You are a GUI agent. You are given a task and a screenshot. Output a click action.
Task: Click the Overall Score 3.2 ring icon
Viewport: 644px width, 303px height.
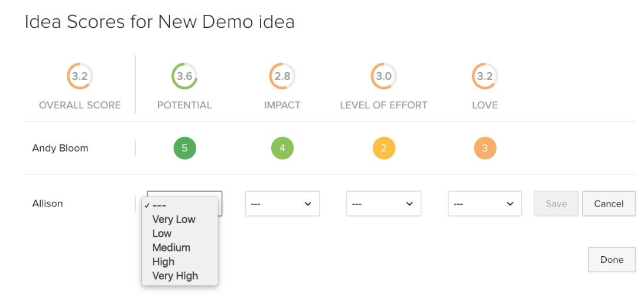80,76
